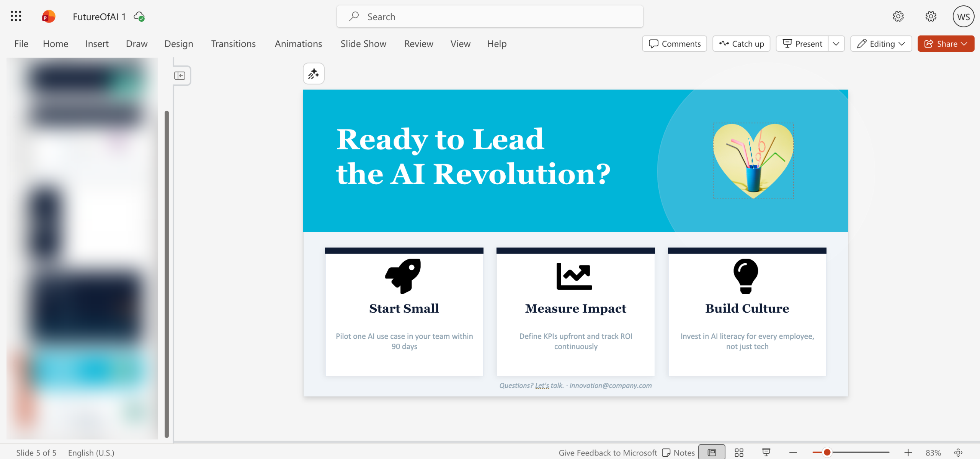Viewport: 980px width, 459px height.
Task: Open the app launcher waffle icon
Action: [16, 16]
